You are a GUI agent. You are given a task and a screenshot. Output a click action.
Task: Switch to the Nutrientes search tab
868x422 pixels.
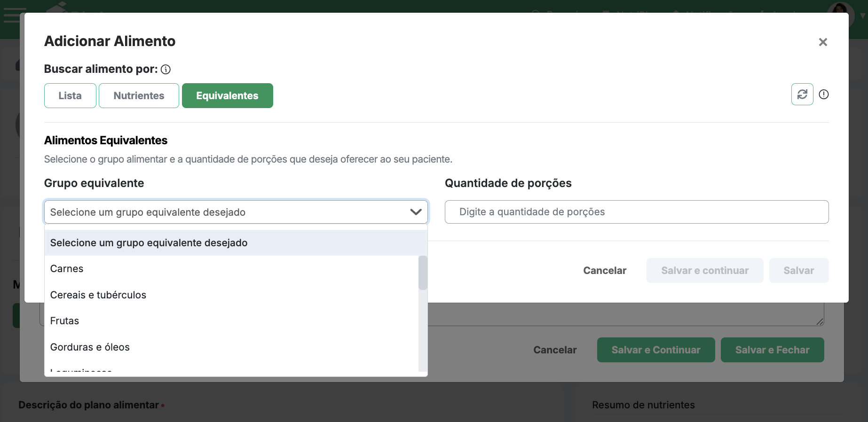pos(139,96)
